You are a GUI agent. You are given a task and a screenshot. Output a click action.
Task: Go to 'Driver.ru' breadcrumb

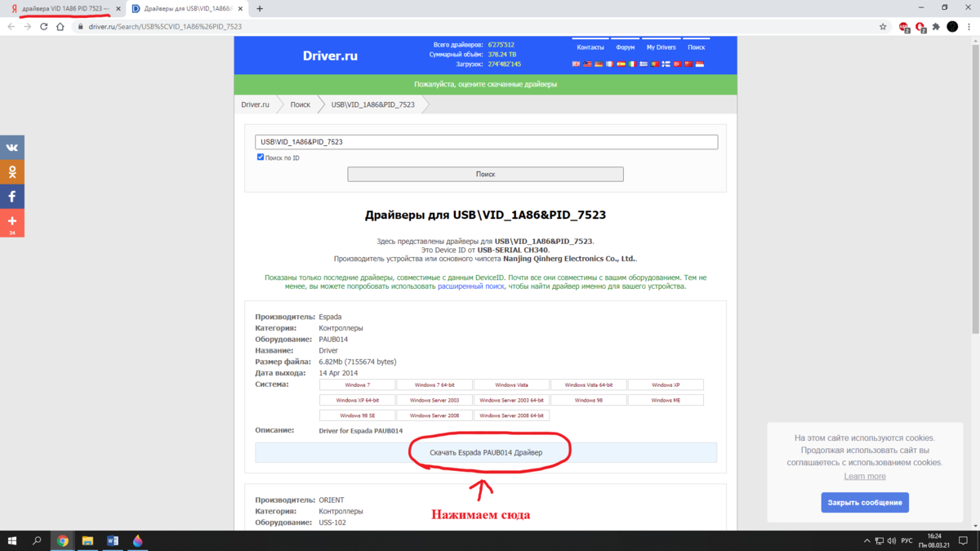(255, 104)
